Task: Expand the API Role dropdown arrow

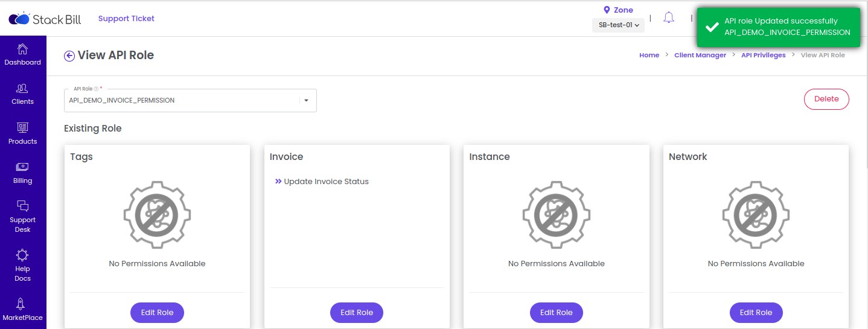Action: 306,100
